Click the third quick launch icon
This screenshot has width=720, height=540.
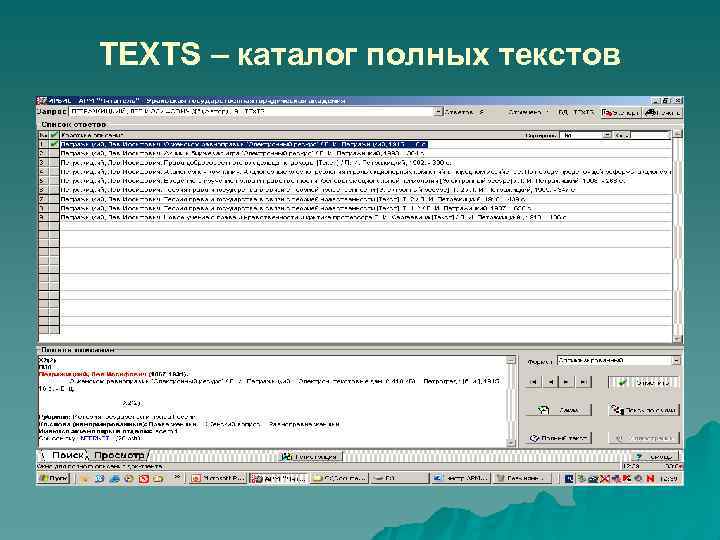click(x=114, y=478)
